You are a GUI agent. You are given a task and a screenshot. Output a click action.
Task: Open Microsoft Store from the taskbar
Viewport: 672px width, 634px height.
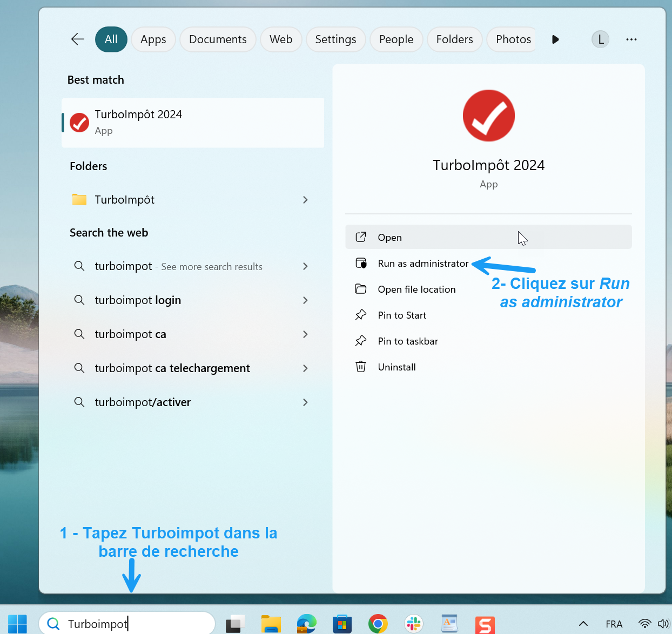(342, 624)
